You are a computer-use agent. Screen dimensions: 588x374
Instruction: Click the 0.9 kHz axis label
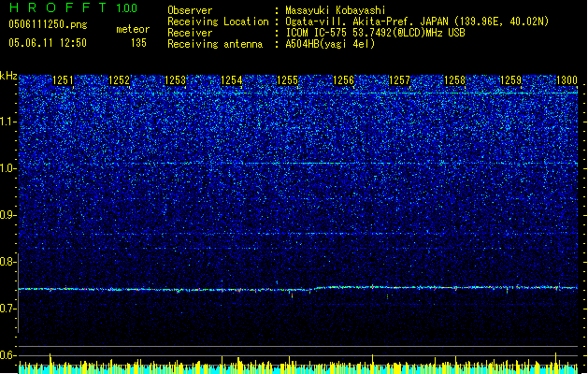[x=7, y=215]
